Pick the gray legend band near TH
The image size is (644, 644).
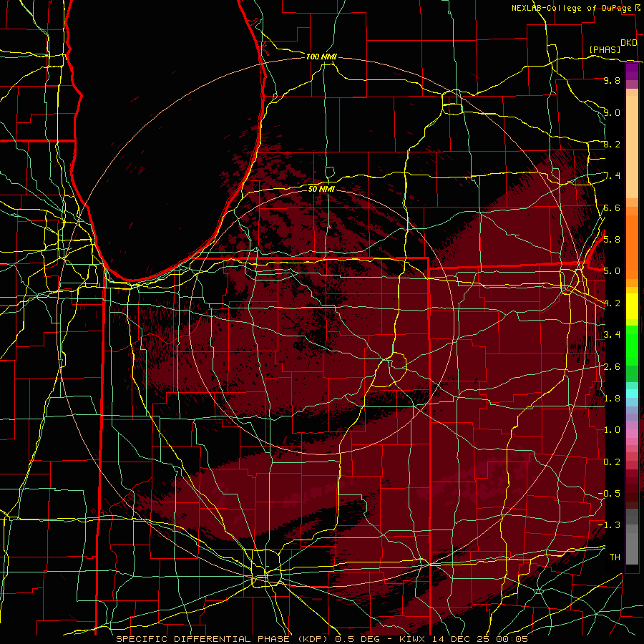point(632,548)
